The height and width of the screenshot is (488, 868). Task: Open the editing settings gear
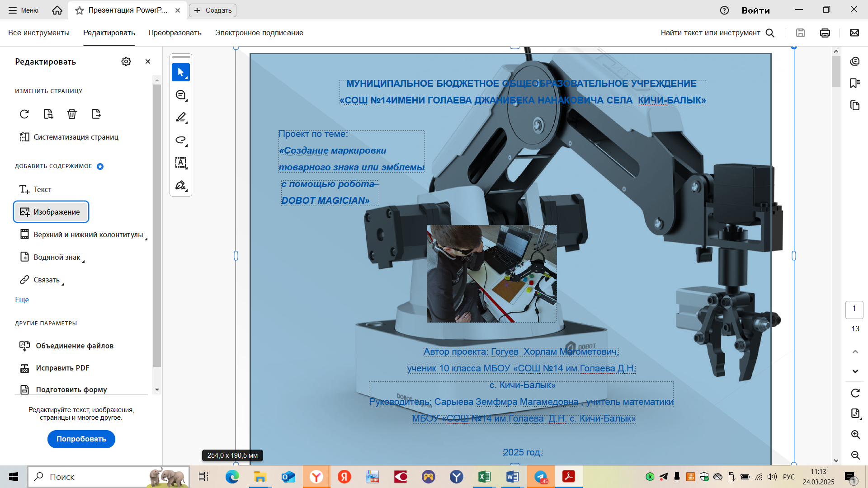point(126,61)
